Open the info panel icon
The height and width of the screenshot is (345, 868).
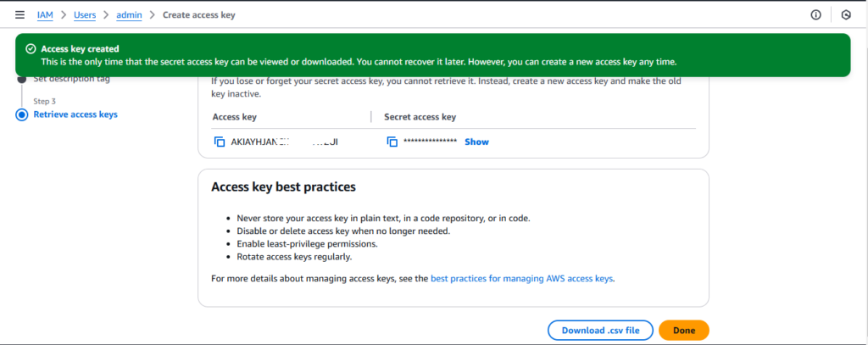[816, 15]
